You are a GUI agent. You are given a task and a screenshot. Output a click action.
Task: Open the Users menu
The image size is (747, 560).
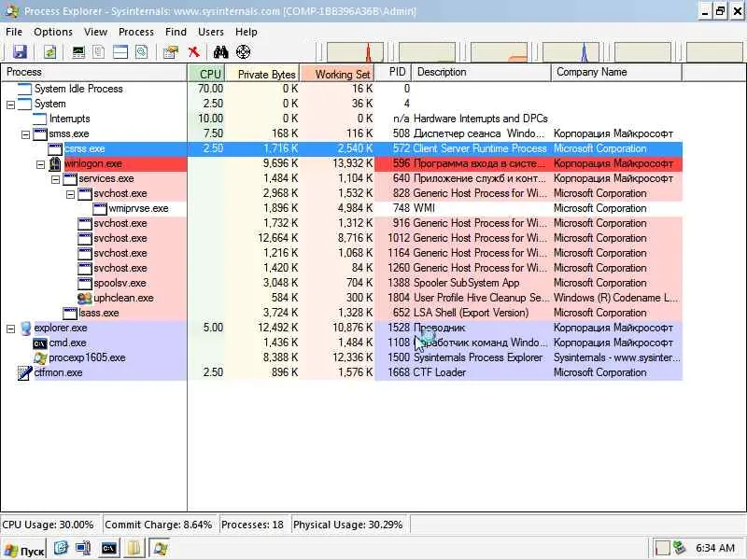coord(211,32)
